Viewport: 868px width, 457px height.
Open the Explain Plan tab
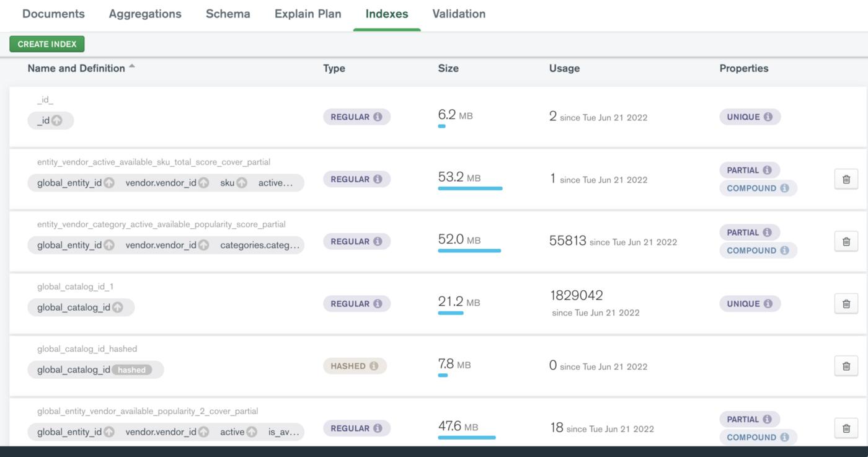click(308, 14)
